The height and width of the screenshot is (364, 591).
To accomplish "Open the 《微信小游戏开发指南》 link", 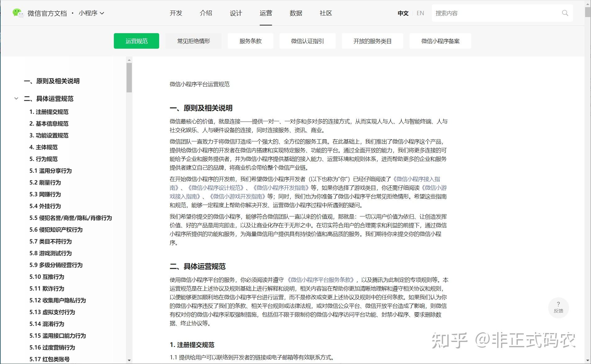I will point(238,197).
